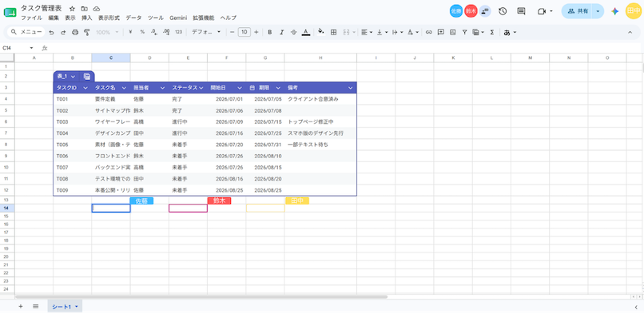Screen dimensions: 644x322
Task: Activate the paint format tool
Action: tap(86, 32)
